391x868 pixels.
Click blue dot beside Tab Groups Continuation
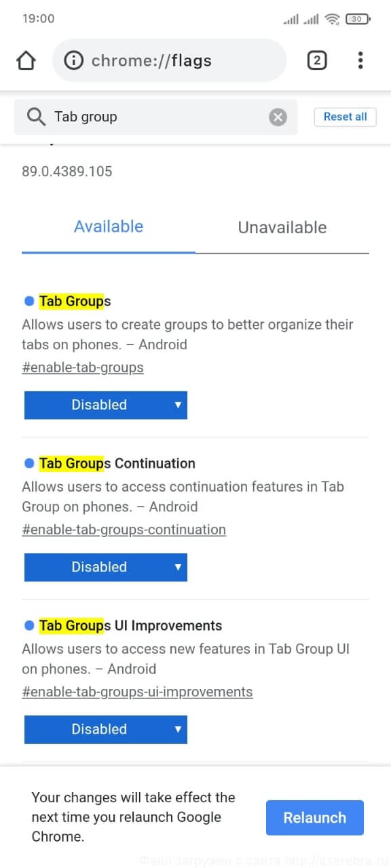click(29, 463)
